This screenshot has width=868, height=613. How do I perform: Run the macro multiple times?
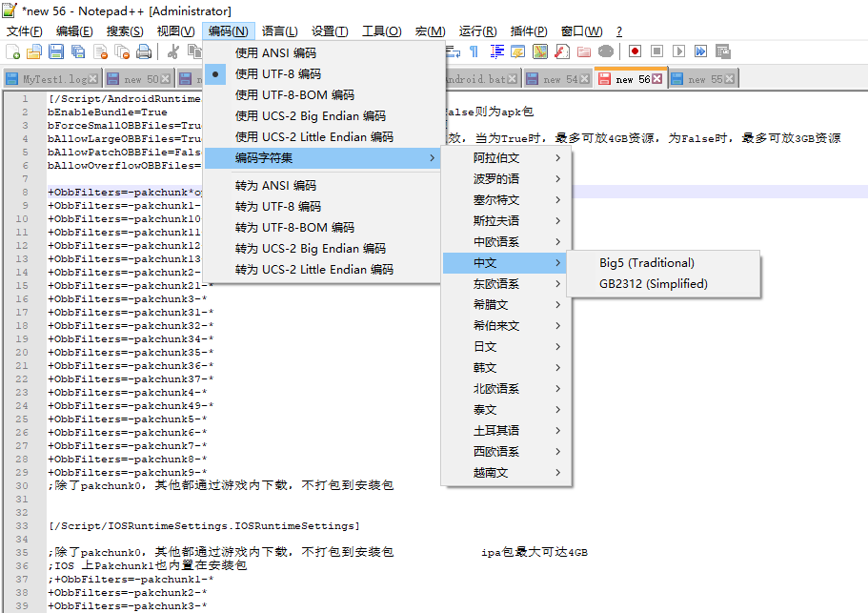pyautogui.click(x=701, y=51)
